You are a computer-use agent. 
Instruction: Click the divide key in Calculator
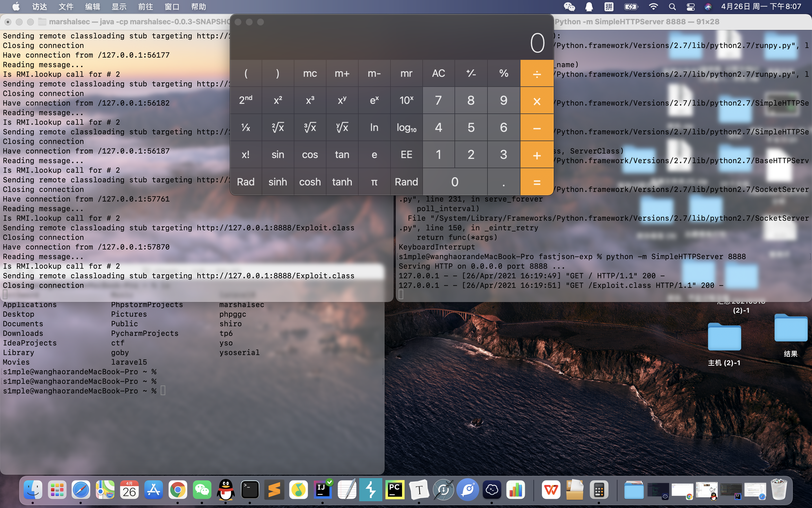pos(537,73)
